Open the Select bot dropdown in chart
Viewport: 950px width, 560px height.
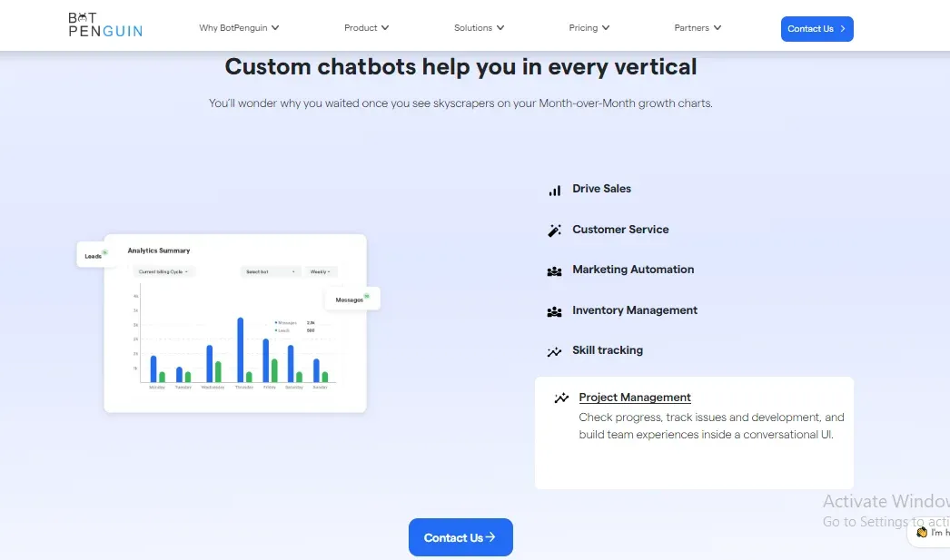(271, 271)
